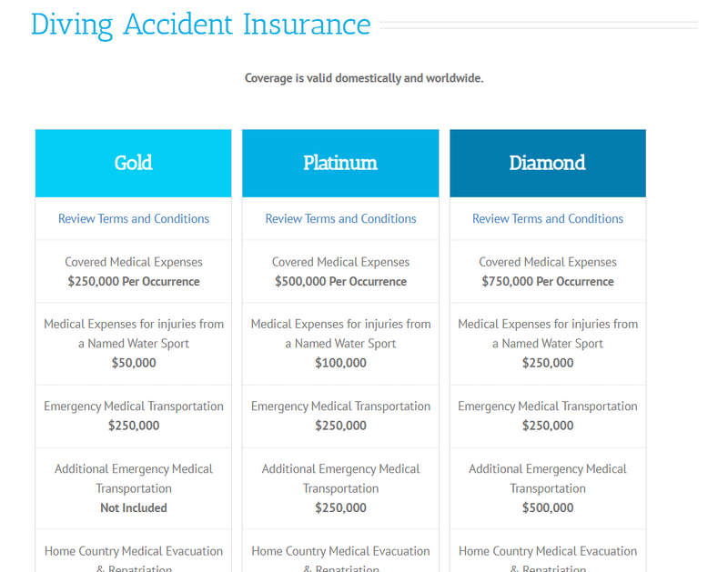Click the Diving Accident Insurance page title
Image resolution: width=728 pixels, height=572 pixels.
pyautogui.click(x=200, y=25)
